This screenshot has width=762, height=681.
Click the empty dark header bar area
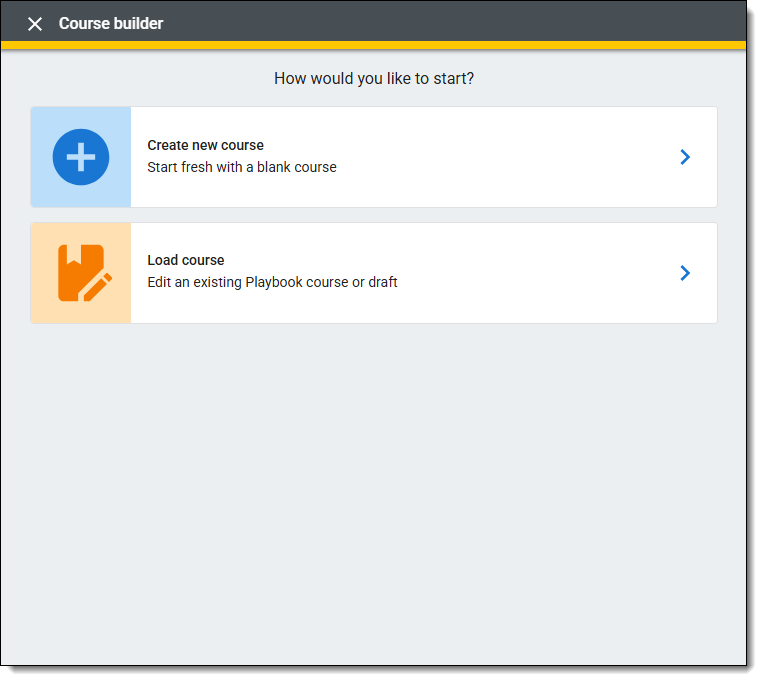pos(450,22)
